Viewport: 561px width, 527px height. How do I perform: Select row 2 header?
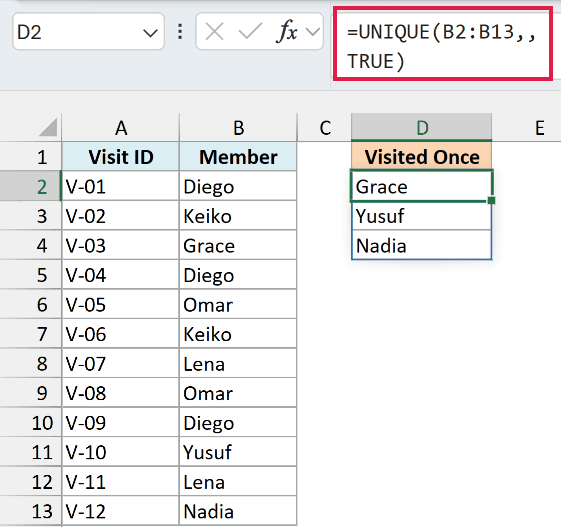31,186
